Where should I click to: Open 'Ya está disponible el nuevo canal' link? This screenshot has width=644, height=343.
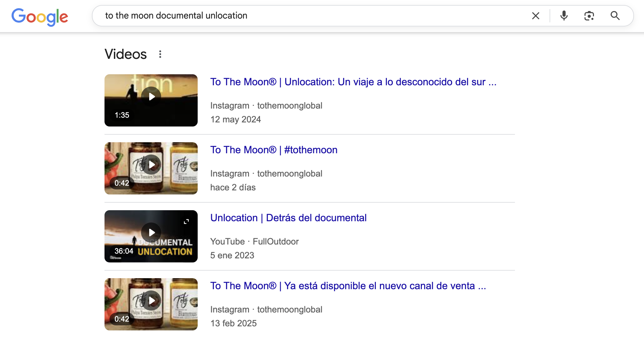(x=348, y=286)
